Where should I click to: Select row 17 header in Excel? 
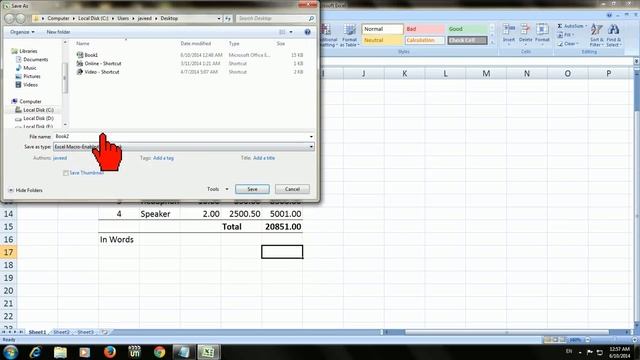pyautogui.click(x=8, y=252)
